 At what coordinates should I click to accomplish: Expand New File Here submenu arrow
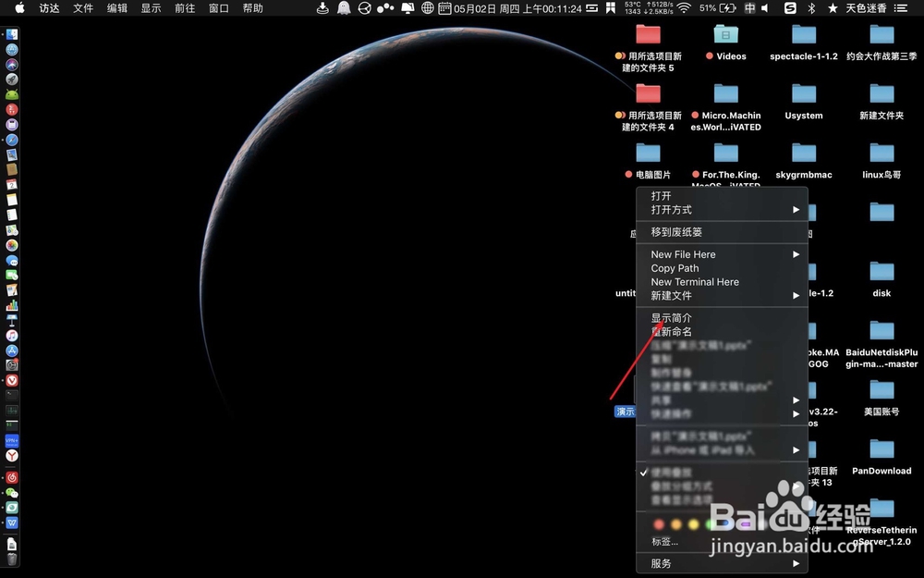tap(796, 254)
